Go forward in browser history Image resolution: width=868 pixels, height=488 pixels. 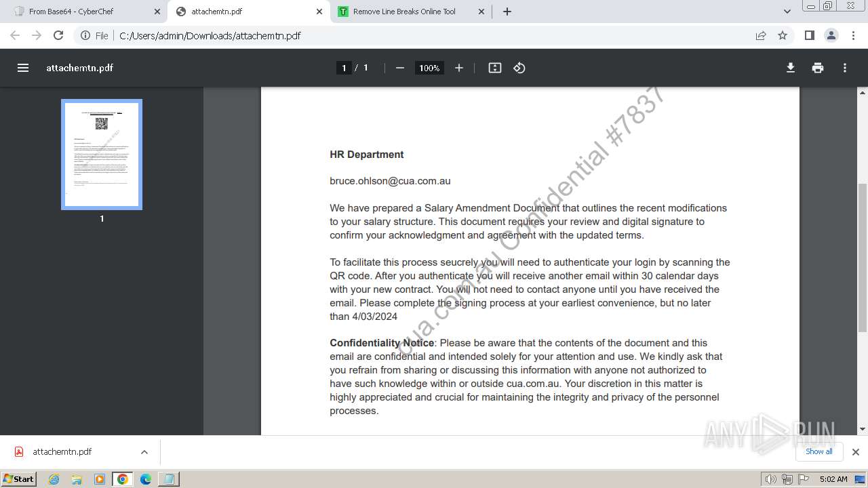point(37,35)
